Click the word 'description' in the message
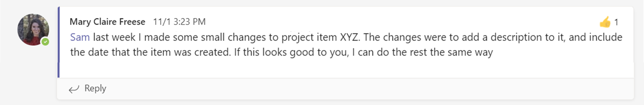Image resolution: width=644 pixels, height=105 pixels. click(x=517, y=37)
